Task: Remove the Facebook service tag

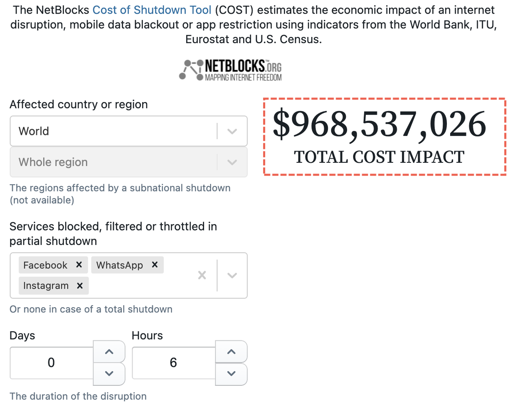Action: click(x=79, y=265)
